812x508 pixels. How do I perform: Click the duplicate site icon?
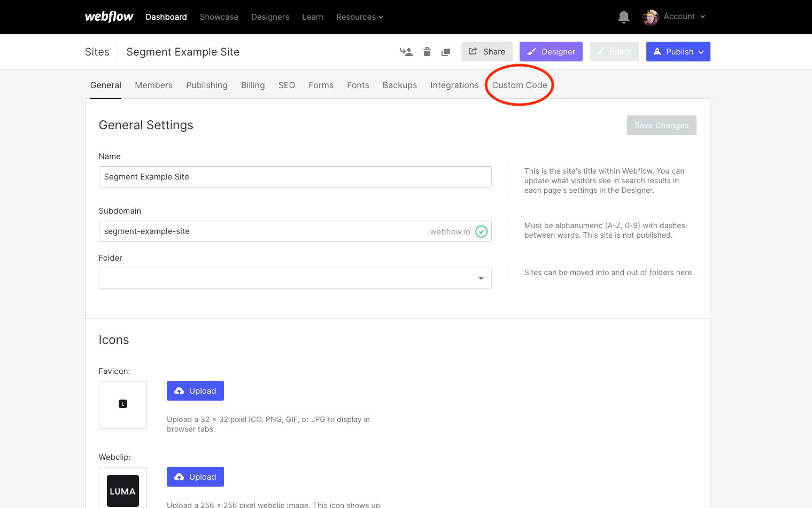coord(445,52)
